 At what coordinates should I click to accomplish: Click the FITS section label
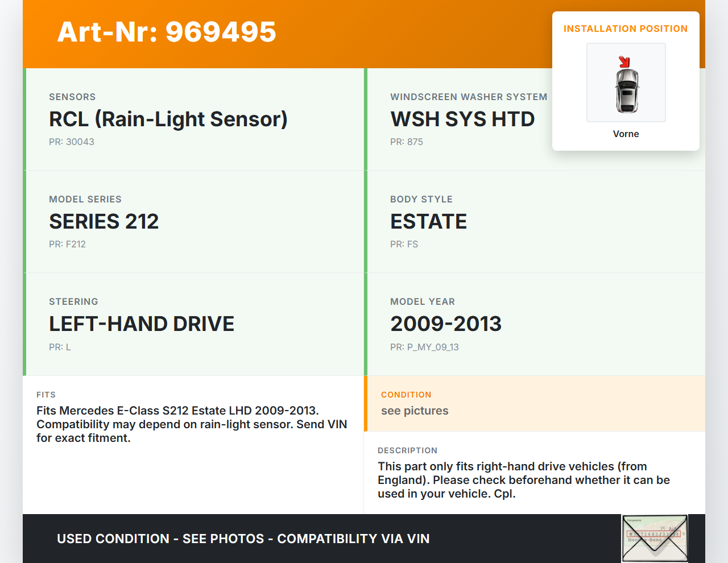coord(46,395)
